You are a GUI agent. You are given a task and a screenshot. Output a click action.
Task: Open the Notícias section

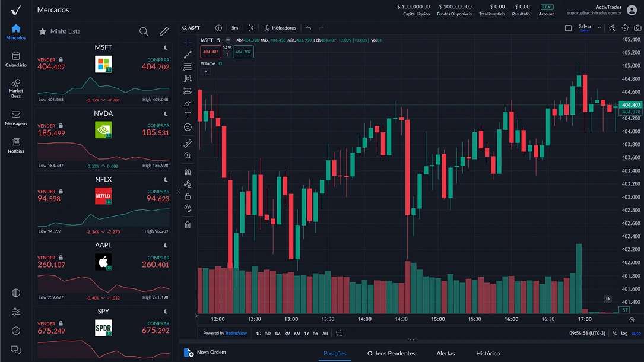15,145
